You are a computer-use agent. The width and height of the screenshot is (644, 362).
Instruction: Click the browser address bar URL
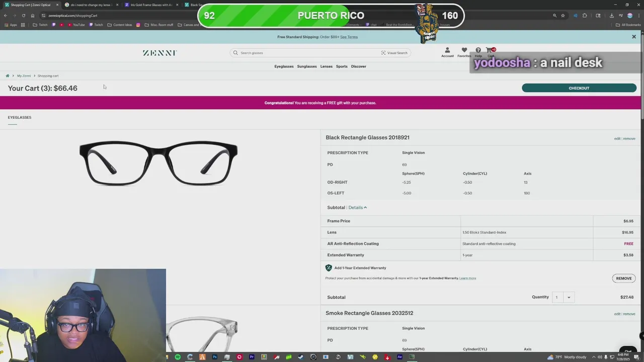click(x=73, y=16)
